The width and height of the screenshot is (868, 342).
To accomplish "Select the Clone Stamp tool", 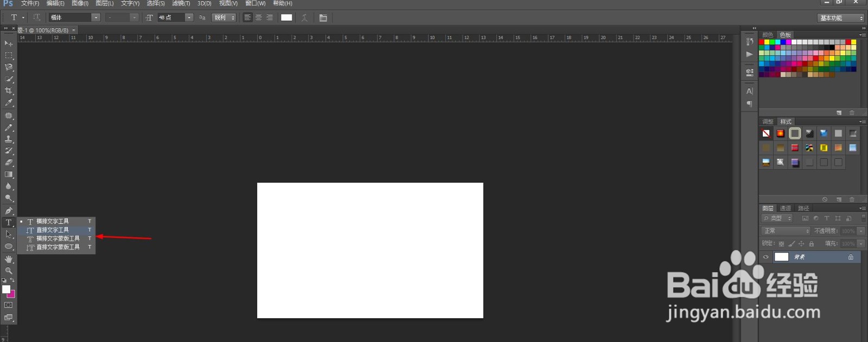I will [x=9, y=139].
